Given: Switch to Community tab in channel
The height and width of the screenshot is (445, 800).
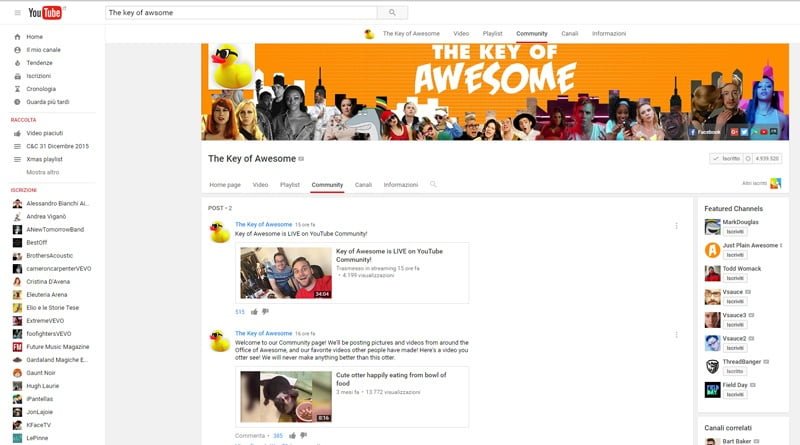Looking at the screenshot, I should pyautogui.click(x=327, y=185).
